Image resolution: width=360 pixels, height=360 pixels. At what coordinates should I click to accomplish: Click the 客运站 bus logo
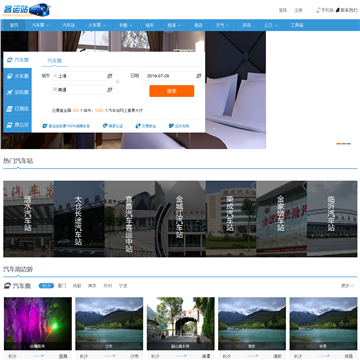coord(27,10)
